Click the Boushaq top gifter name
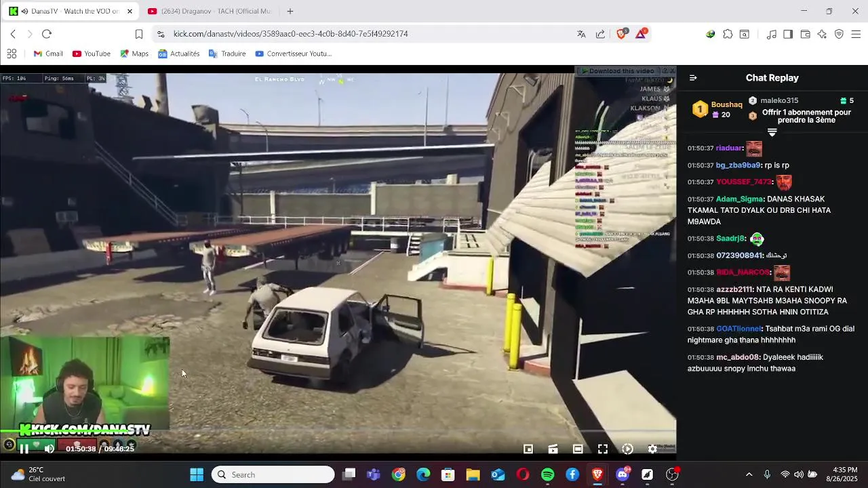This screenshot has height=488, width=868. point(726,104)
